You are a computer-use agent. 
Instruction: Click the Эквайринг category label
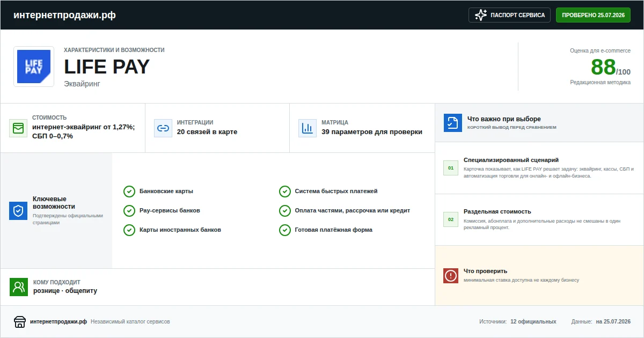tap(82, 84)
